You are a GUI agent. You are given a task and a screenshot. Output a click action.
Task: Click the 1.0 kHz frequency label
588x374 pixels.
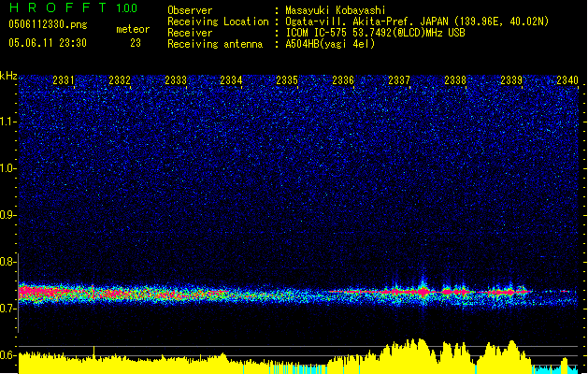click(x=7, y=168)
